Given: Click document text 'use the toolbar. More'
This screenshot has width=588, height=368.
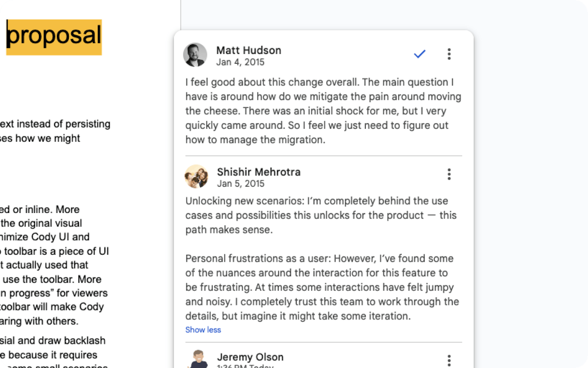Looking at the screenshot, I should (x=52, y=279).
